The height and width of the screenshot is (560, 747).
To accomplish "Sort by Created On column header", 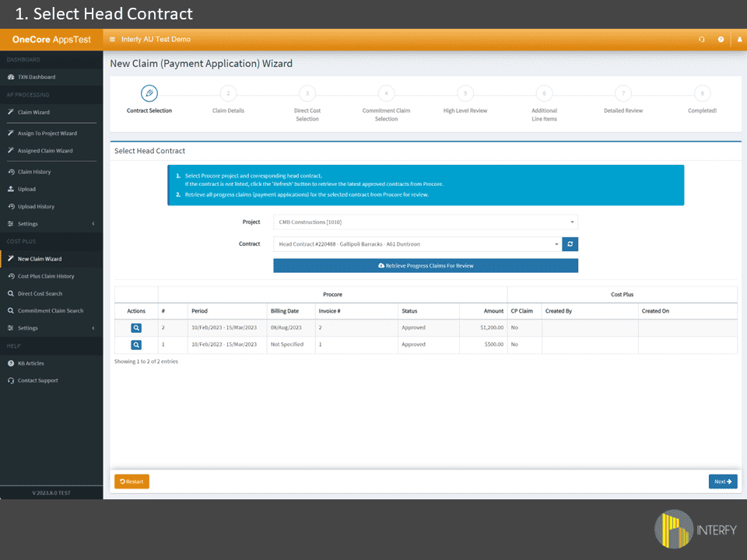I will 687,311.
